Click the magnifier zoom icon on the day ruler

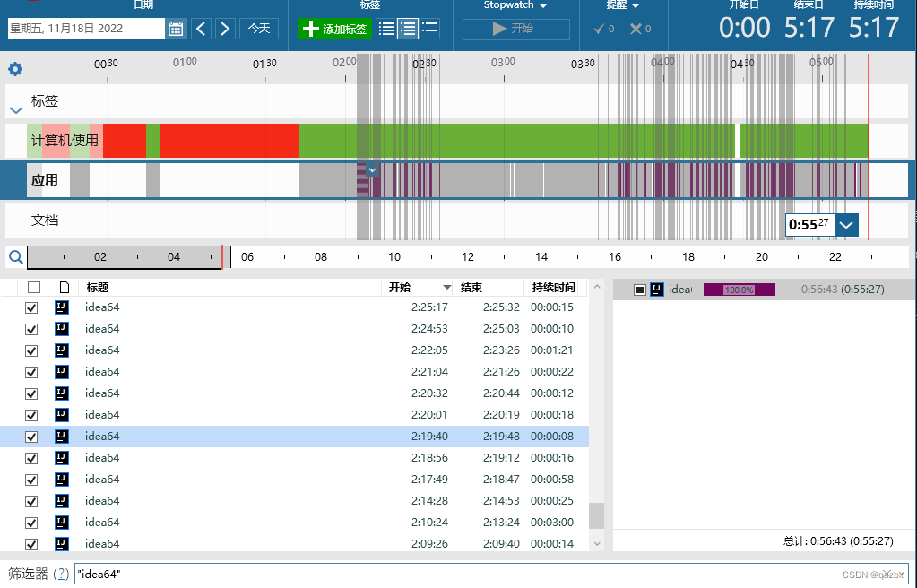(16, 257)
